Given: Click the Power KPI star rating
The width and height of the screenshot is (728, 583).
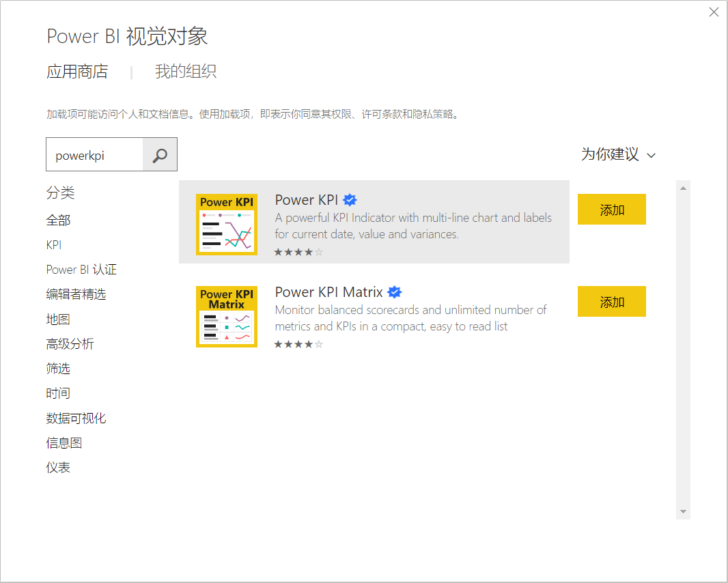Looking at the screenshot, I should (x=298, y=252).
